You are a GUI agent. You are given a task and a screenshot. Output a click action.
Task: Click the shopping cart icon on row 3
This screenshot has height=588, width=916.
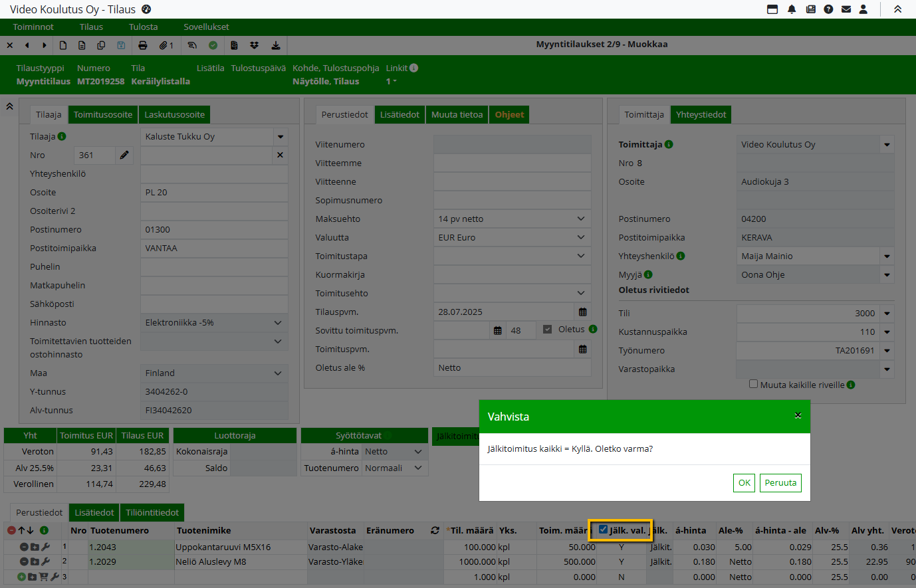[x=44, y=577]
